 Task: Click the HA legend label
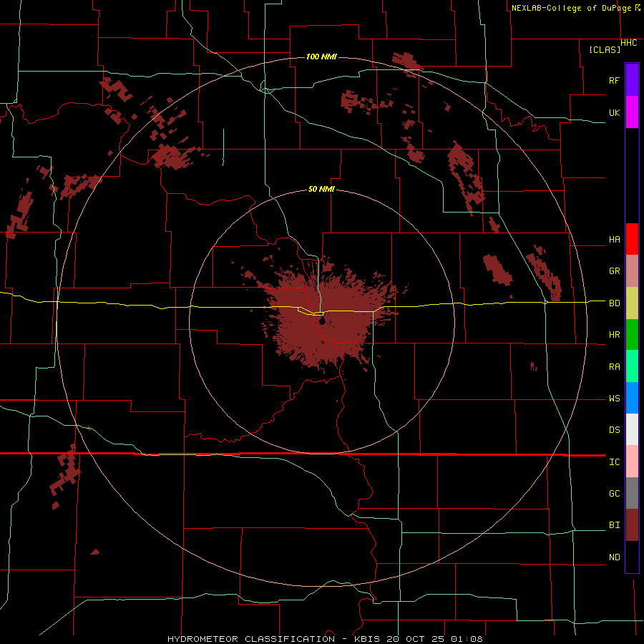coord(614,240)
